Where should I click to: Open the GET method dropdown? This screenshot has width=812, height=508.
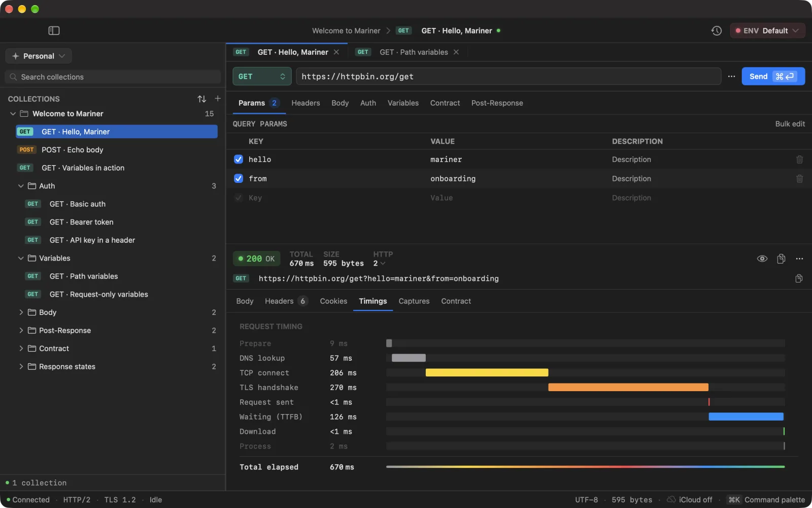262,76
